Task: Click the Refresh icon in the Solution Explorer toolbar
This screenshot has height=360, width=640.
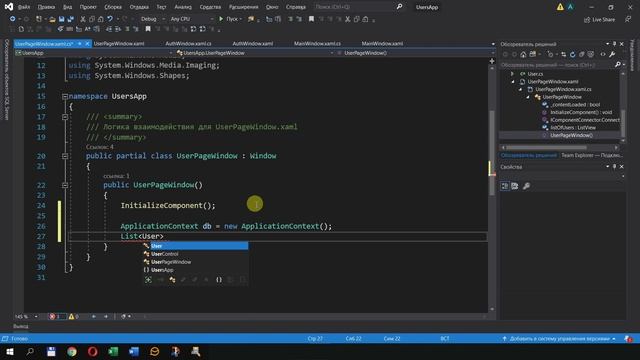Action: tap(573, 54)
